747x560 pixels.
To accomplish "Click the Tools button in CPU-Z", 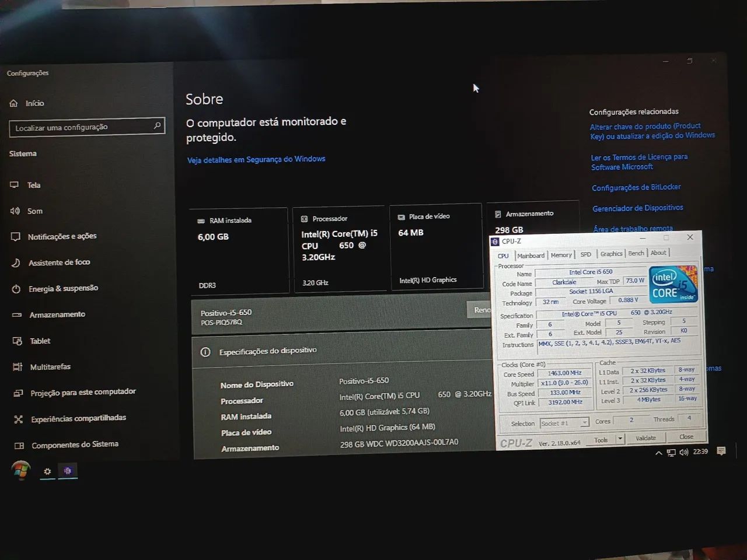I will click(601, 440).
